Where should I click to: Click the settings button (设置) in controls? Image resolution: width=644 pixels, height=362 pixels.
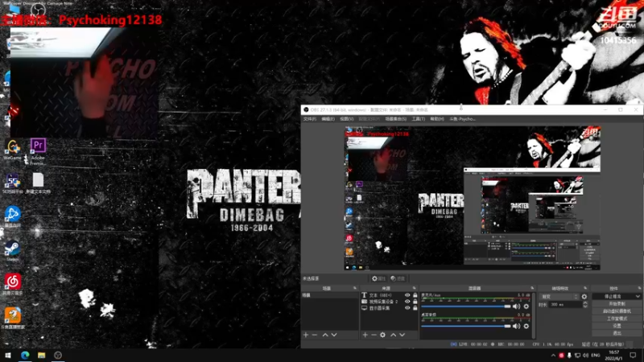coord(617,326)
